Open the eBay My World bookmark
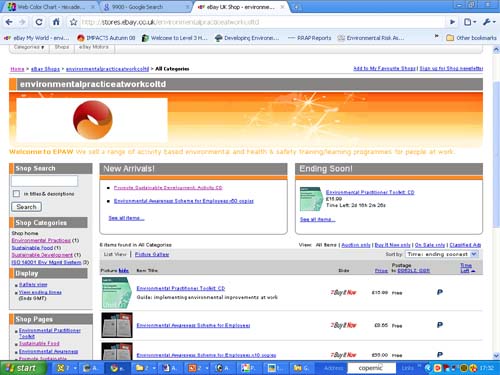Screen dimensions: 500x375 (x=37, y=38)
